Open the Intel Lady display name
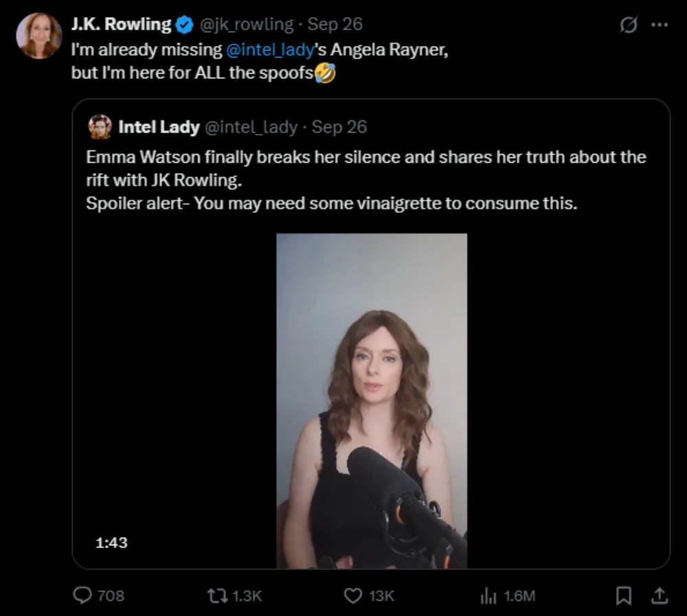The height and width of the screenshot is (616, 687). pos(159,127)
